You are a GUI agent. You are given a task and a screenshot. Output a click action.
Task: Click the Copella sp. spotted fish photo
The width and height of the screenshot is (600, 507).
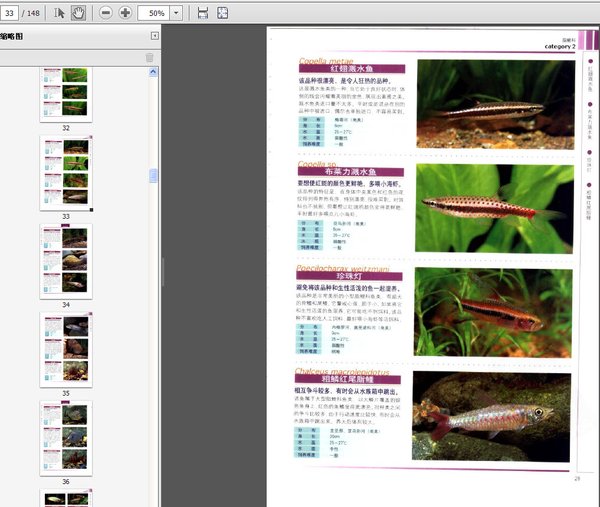click(x=494, y=209)
